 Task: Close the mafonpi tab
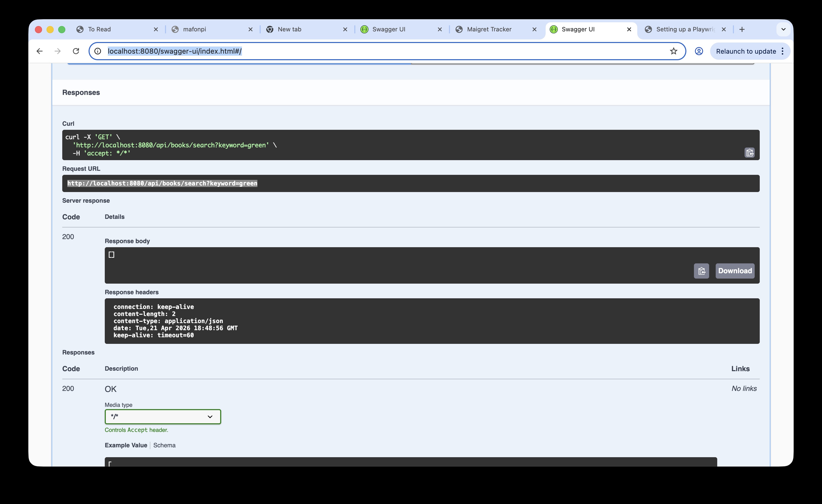251,29
